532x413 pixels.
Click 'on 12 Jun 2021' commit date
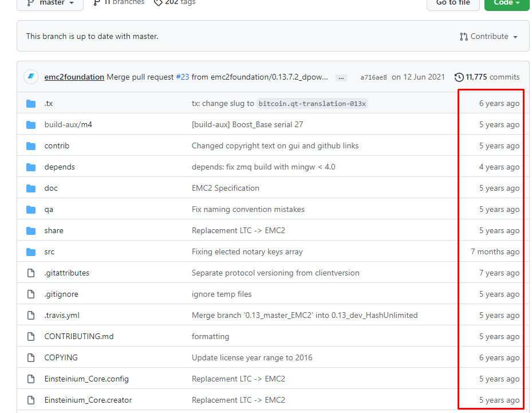click(x=418, y=77)
